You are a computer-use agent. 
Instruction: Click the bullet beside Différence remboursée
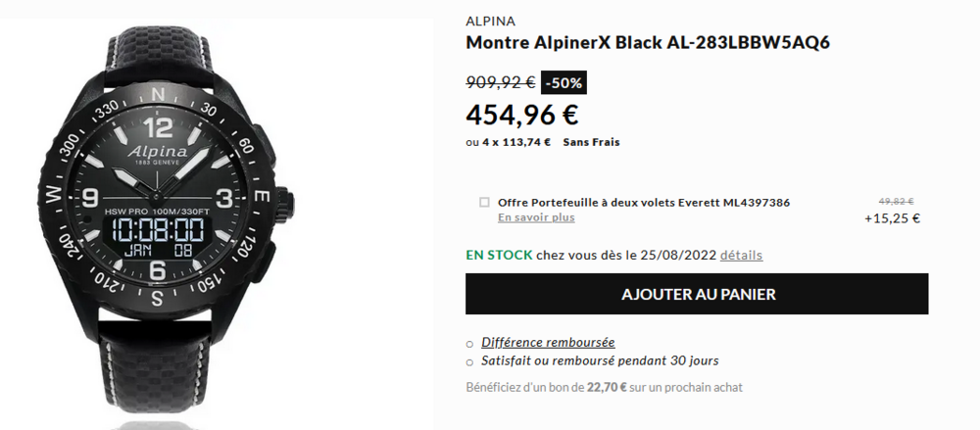tap(470, 344)
